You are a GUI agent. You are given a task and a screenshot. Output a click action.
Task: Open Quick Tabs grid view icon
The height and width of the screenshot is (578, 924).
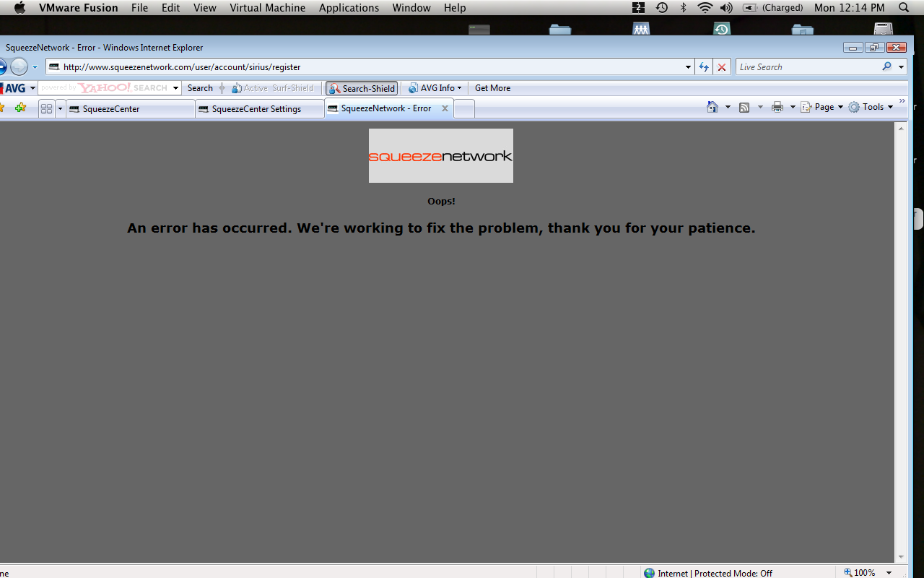[47, 109]
